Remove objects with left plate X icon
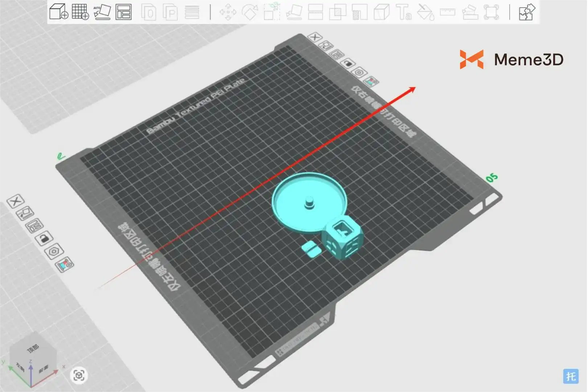Image resolution: width=588 pixels, height=392 pixels. point(16,201)
